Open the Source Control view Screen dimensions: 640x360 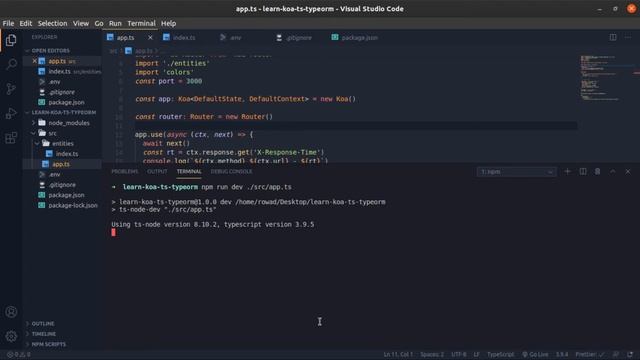click(x=11, y=89)
